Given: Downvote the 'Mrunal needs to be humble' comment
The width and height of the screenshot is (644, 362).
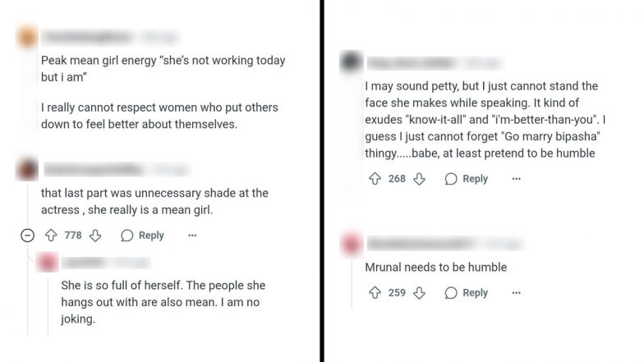Looking at the screenshot, I should point(420,292).
